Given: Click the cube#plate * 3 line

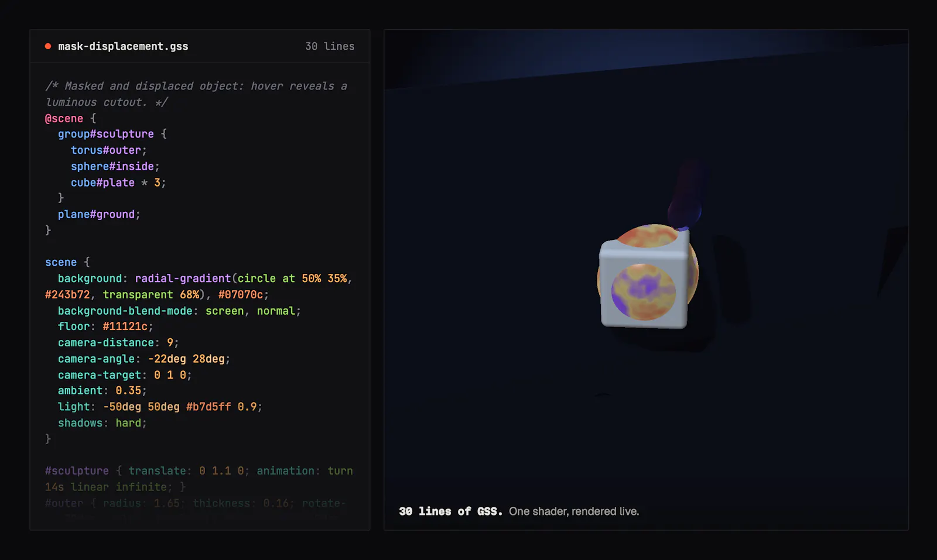Looking at the screenshot, I should pos(118,183).
